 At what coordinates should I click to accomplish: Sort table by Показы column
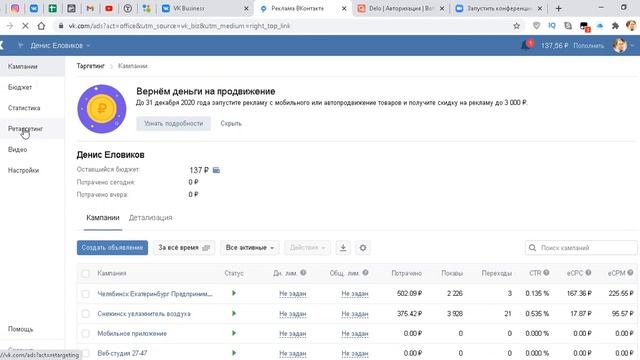click(451, 273)
